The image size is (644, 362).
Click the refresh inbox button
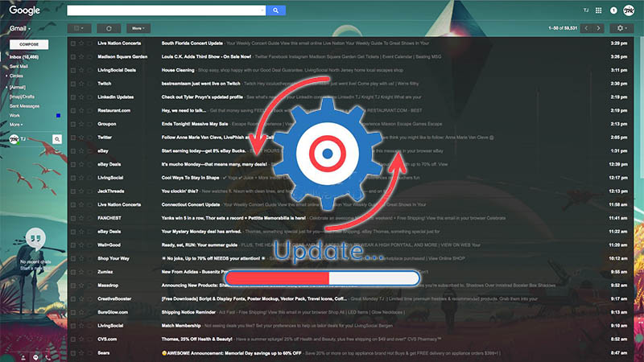109,28
